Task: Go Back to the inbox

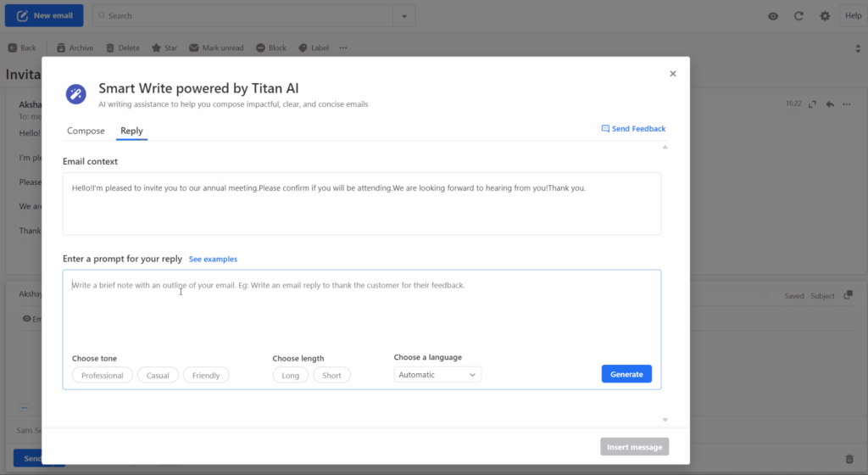Action: (x=22, y=47)
